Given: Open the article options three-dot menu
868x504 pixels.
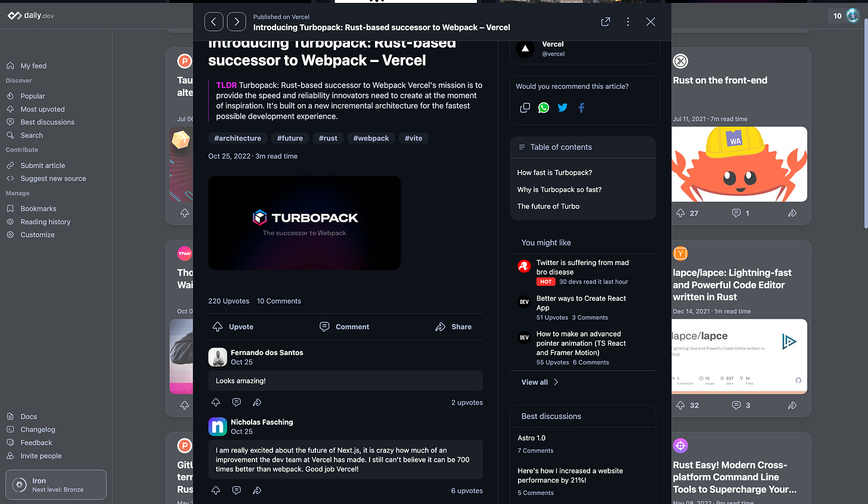Looking at the screenshot, I should point(628,22).
